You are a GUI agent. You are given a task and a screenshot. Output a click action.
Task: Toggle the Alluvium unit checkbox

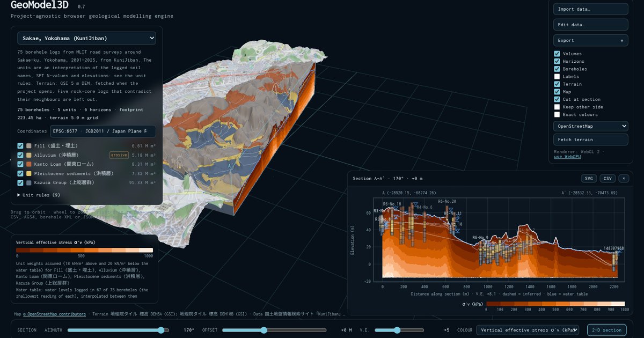(x=20, y=155)
